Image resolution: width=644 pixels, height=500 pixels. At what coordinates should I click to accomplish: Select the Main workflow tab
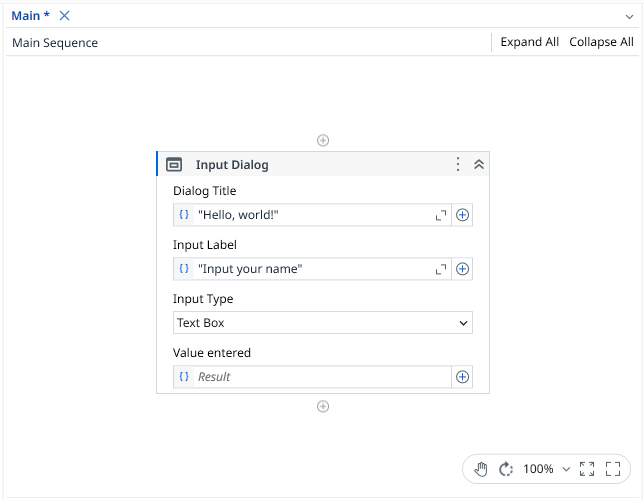[x=30, y=16]
